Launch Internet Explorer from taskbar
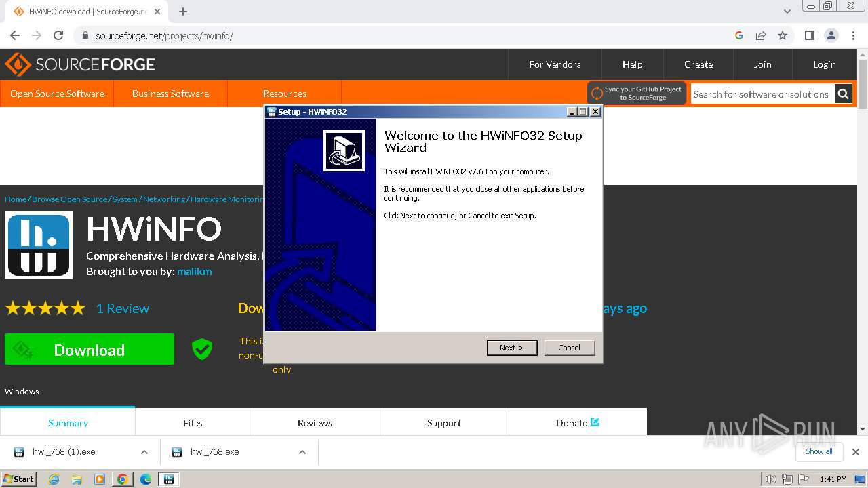Screen dimensions: 868x488 [54, 479]
